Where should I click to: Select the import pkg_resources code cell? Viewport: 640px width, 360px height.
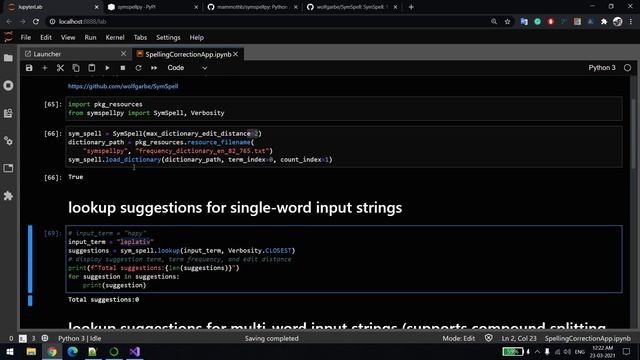point(344,109)
